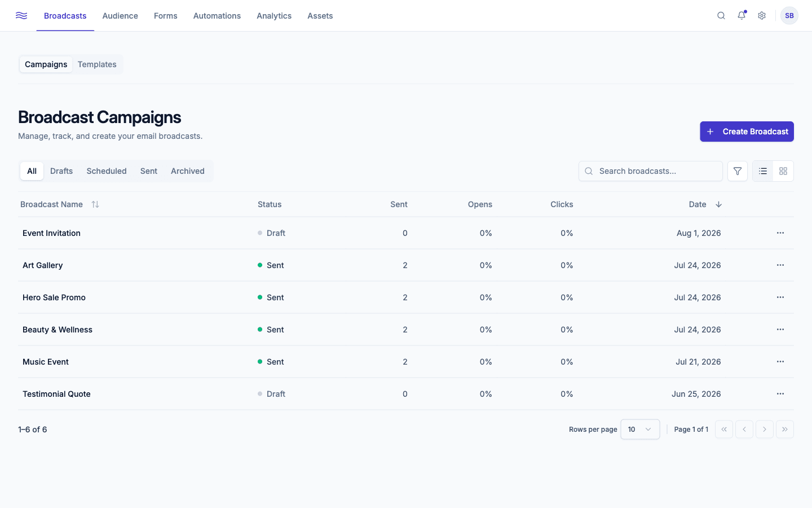Filter by Scheduled
812x508 pixels.
[107, 171]
